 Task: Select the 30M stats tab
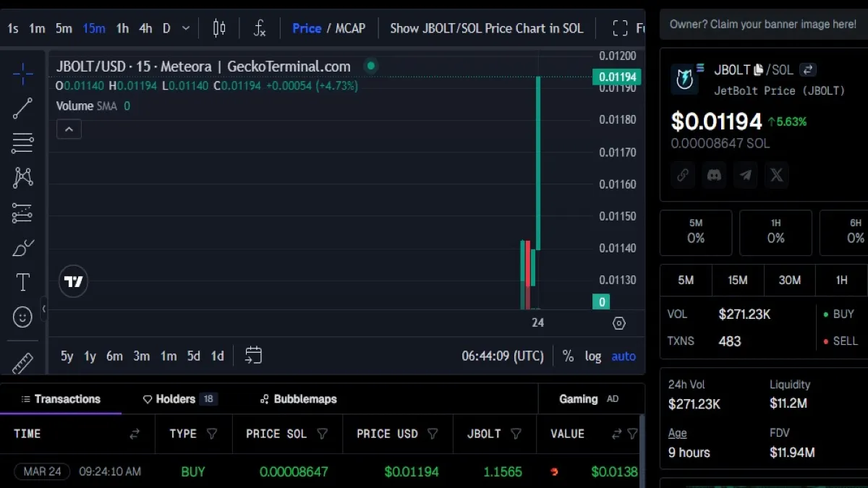coord(789,280)
